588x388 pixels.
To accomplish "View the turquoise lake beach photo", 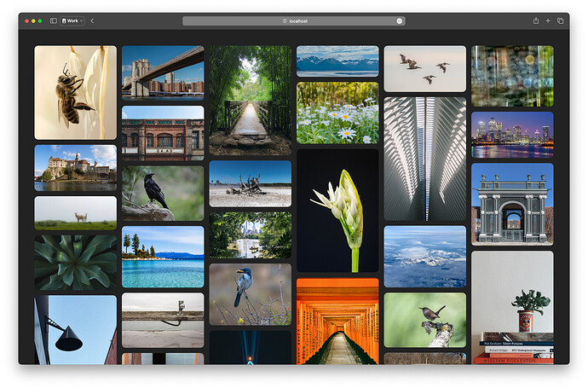I will 163,257.
